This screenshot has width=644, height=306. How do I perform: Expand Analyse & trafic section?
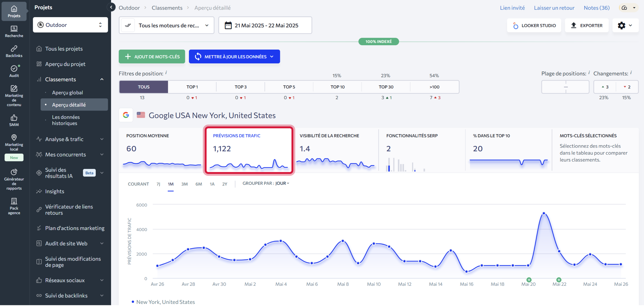(102, 139)
